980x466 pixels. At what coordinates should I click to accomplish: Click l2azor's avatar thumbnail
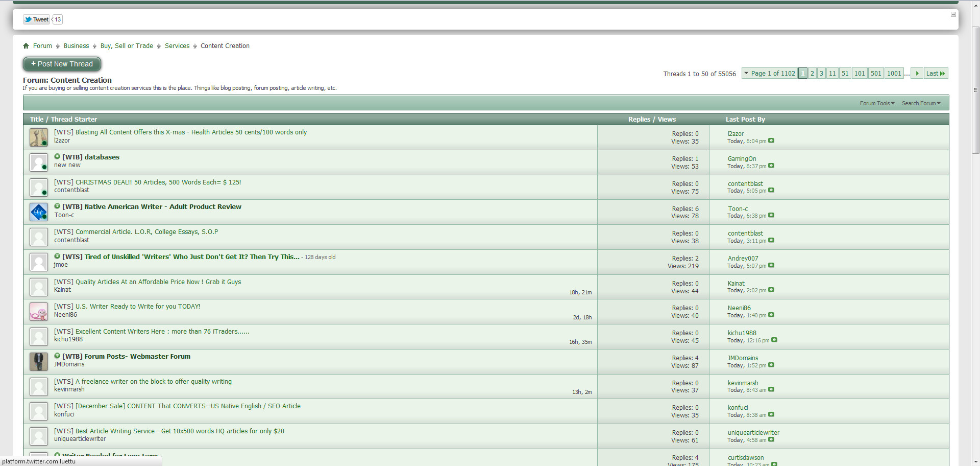[39, 137]
